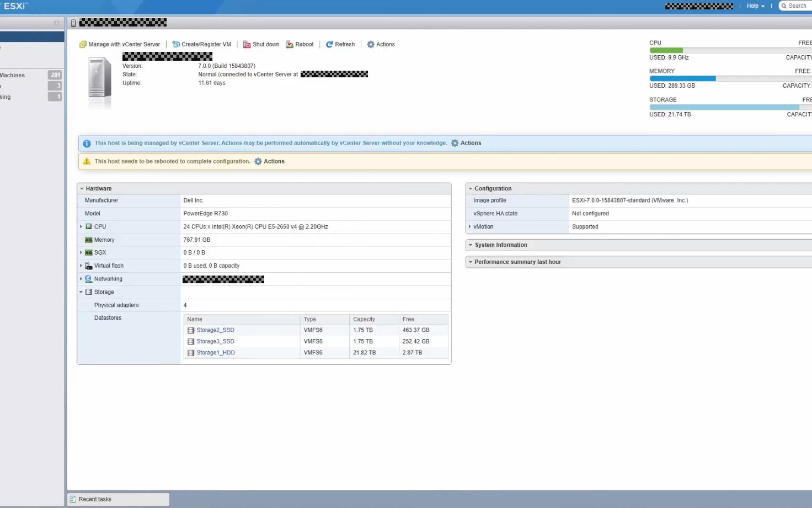Expand the Networking row

click(x=81, y=279)
